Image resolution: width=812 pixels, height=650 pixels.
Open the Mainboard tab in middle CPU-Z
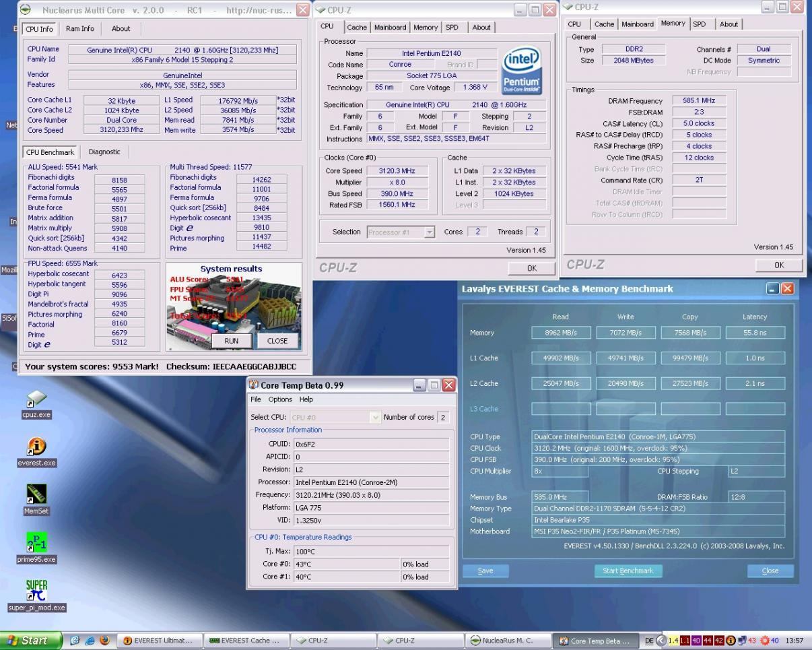point(391,28)
